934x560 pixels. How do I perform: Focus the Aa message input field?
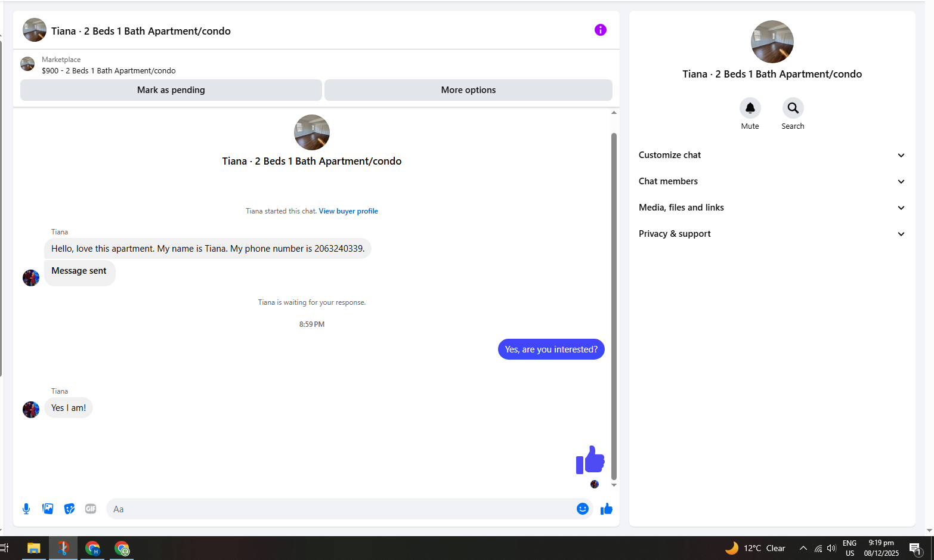(x=340, y=509)
